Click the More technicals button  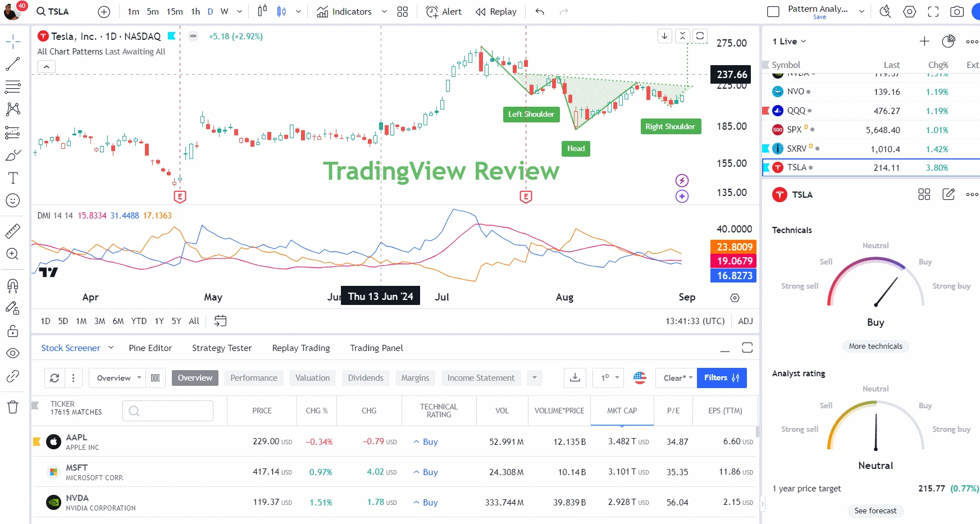coord(875,346)
